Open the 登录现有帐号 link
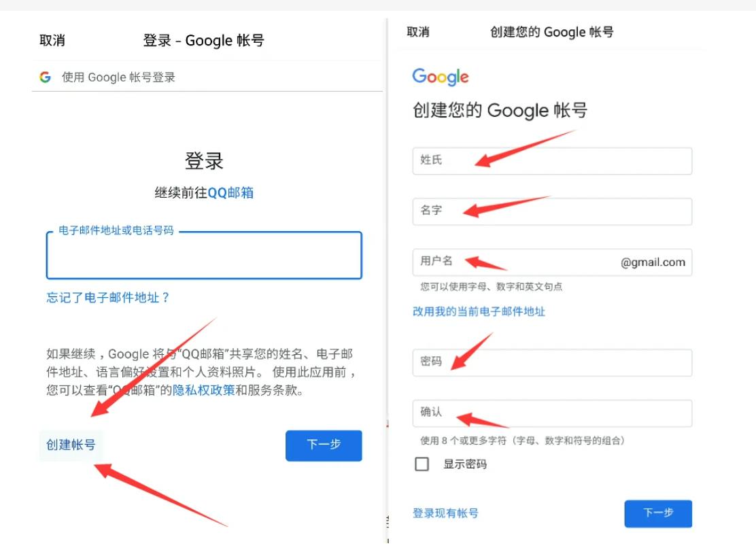 coord(445,513)
